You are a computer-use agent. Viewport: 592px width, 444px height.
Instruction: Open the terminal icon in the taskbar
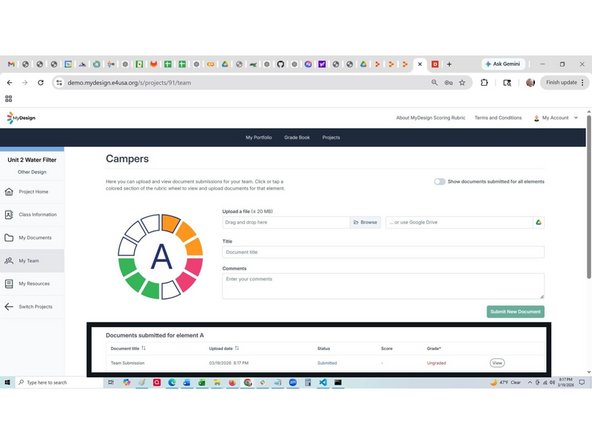338,382
